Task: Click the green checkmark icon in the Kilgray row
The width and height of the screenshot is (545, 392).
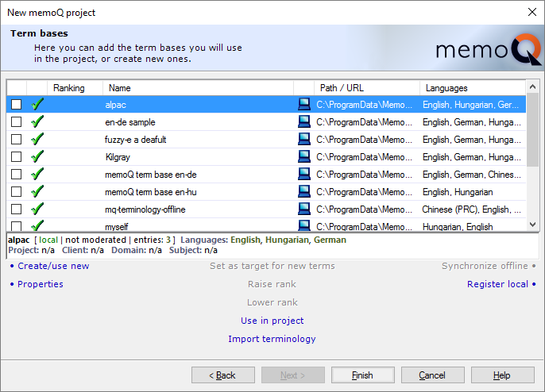Action: (x=37, y=156)
